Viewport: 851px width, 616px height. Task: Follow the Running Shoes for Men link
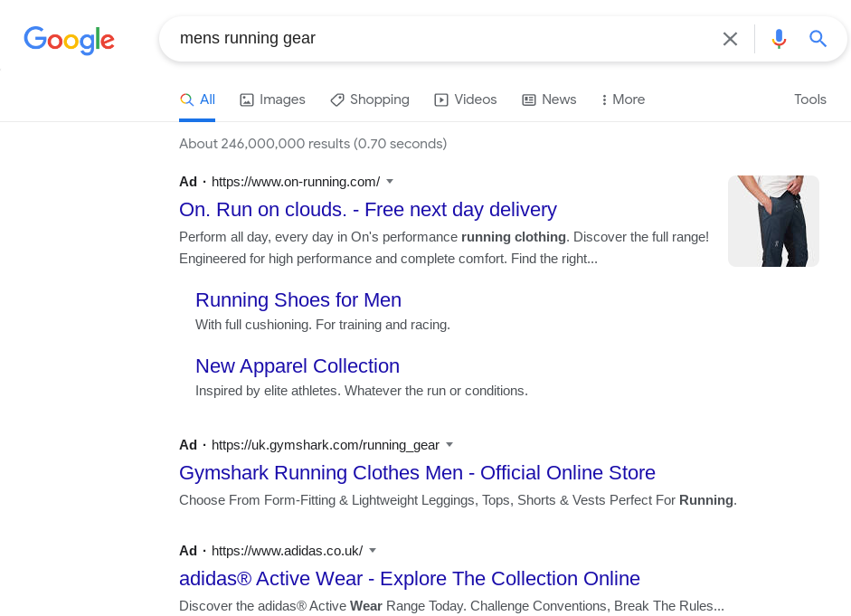pos(298,299)
